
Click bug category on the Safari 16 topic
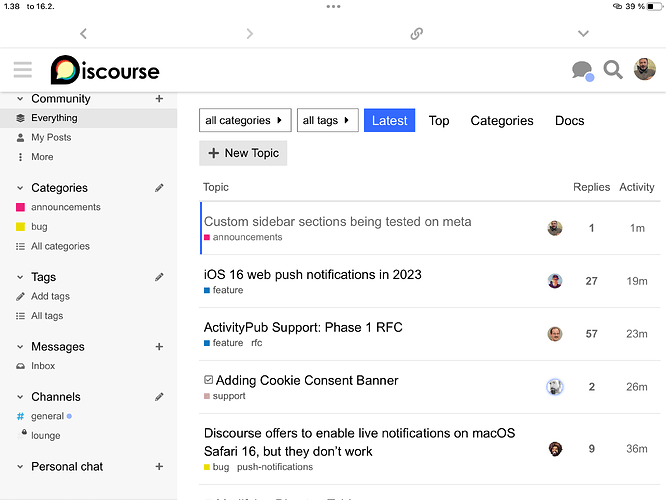pos(217,467)
